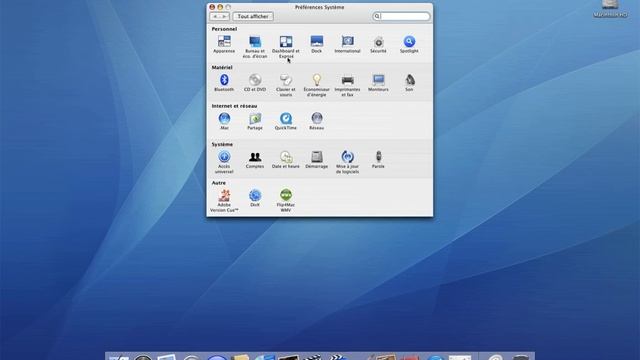Open Date et heure preferences
The height and width of the screenshot is (360, 640).
coord(286,160)
